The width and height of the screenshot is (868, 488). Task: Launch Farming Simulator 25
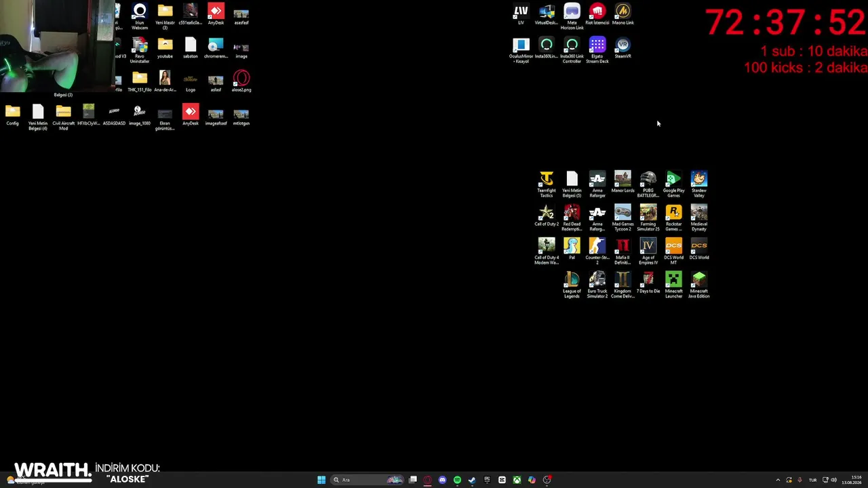[x=648, y=218]
